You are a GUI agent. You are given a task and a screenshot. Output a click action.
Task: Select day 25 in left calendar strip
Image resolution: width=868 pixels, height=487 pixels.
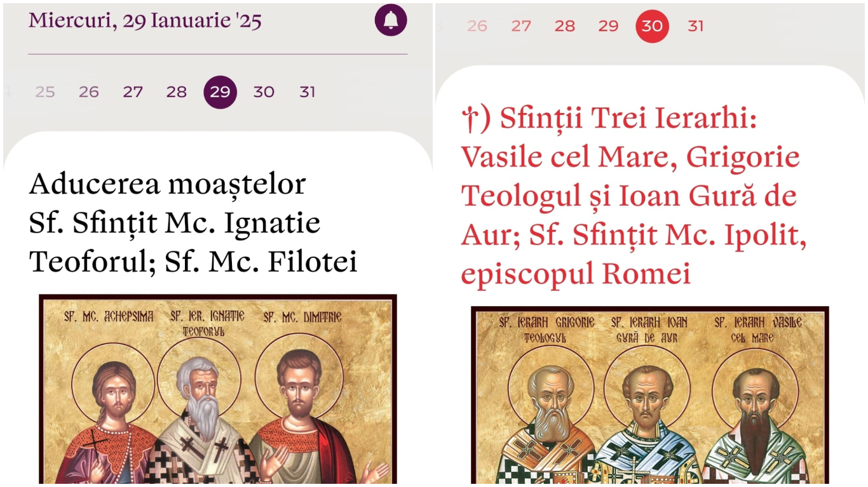point(45,92)
